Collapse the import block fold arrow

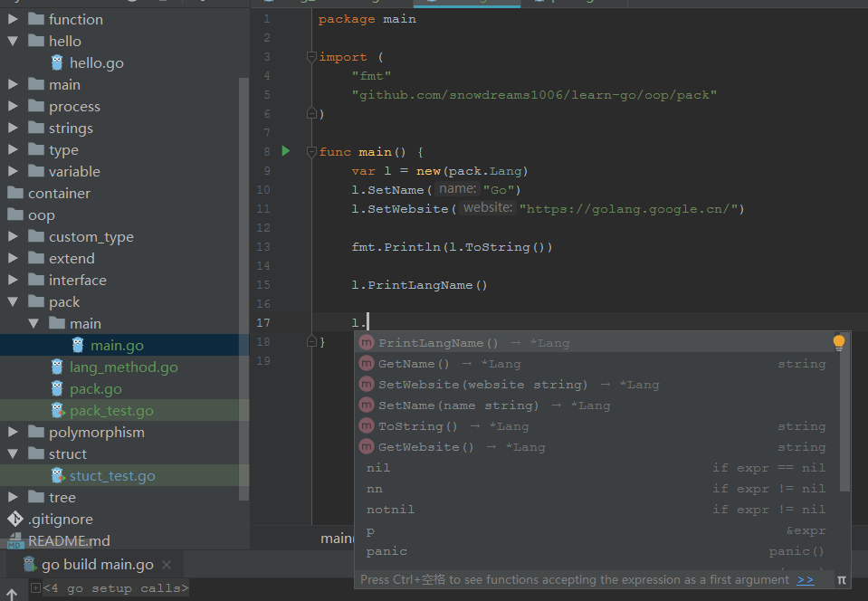point(311,56)
